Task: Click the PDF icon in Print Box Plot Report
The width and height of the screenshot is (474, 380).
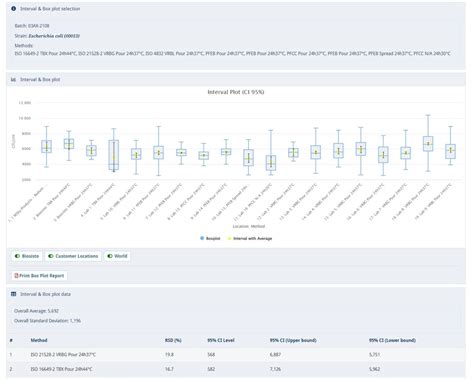Action: [16, 276]
